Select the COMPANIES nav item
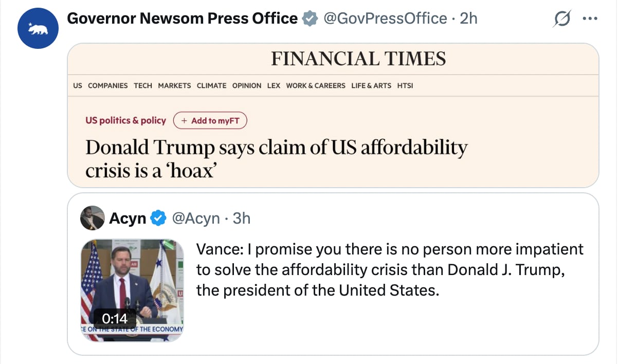This screenshot has width=618, height=364. 108,86
